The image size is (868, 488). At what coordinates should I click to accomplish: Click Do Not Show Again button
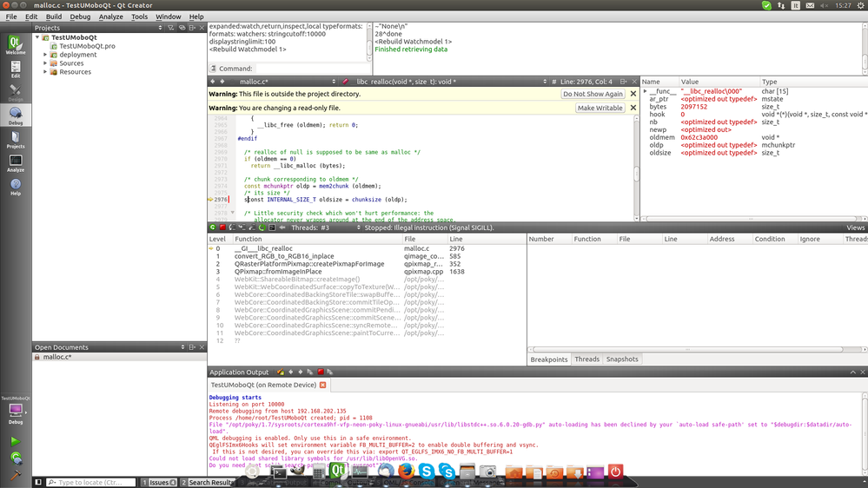tap(593, 94)
